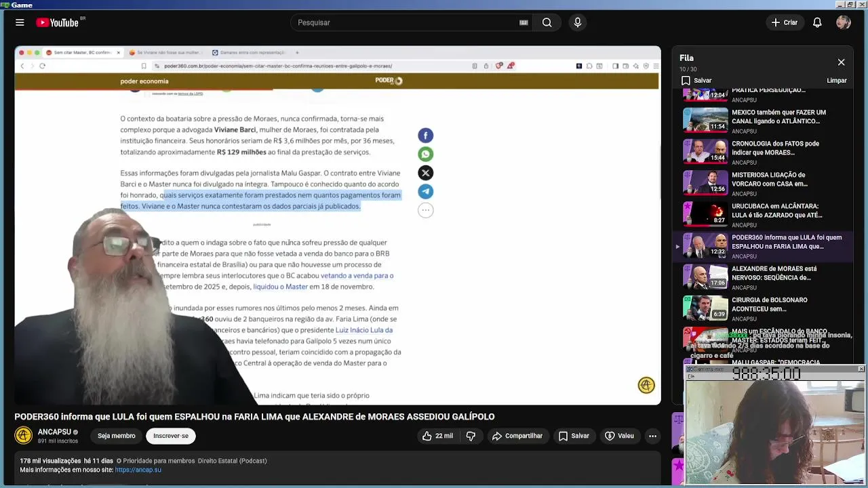Viewport: 868px width, 488px height.
Task: Close the Fila queue panel
Action: [x=841, y=62]
